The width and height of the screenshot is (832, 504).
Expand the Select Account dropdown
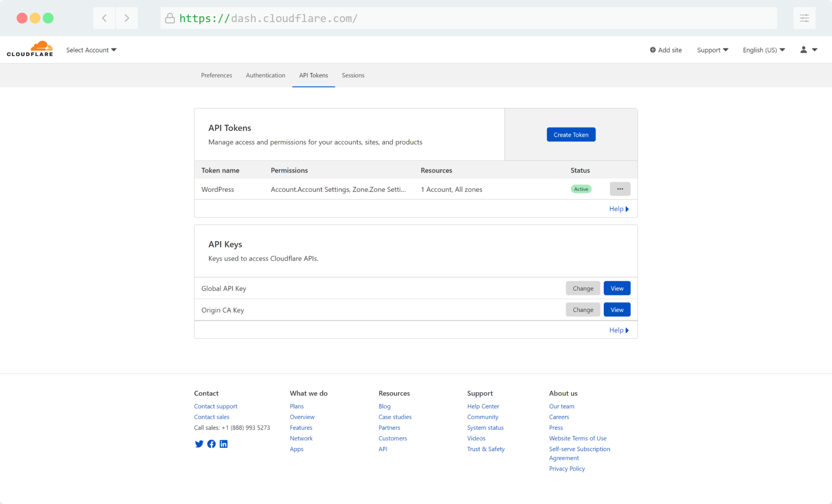pos(91,50)
